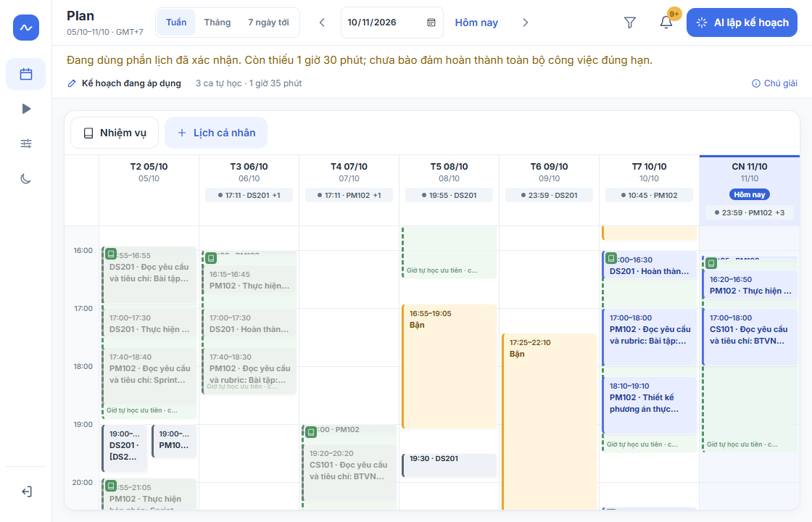Add a Lịch cá nhân entry
The image size is (812, 522).
point(217,133)
